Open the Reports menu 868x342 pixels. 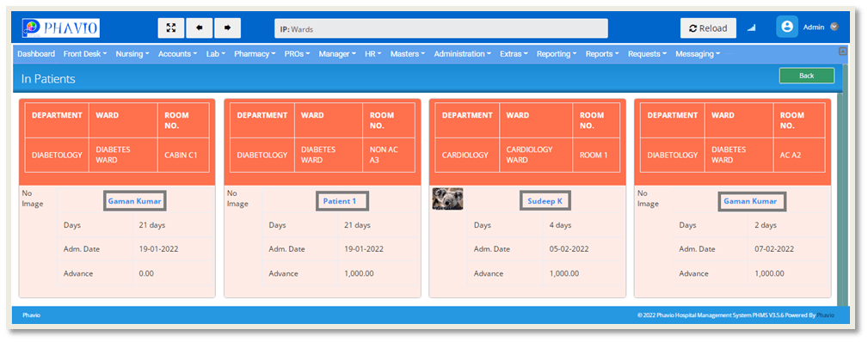pos(601,53)
